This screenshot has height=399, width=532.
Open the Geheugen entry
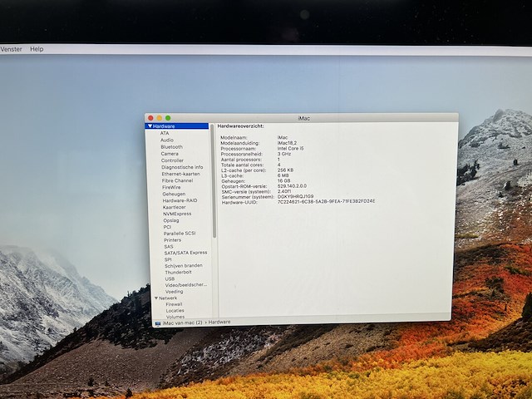click(x=174, y=194)
